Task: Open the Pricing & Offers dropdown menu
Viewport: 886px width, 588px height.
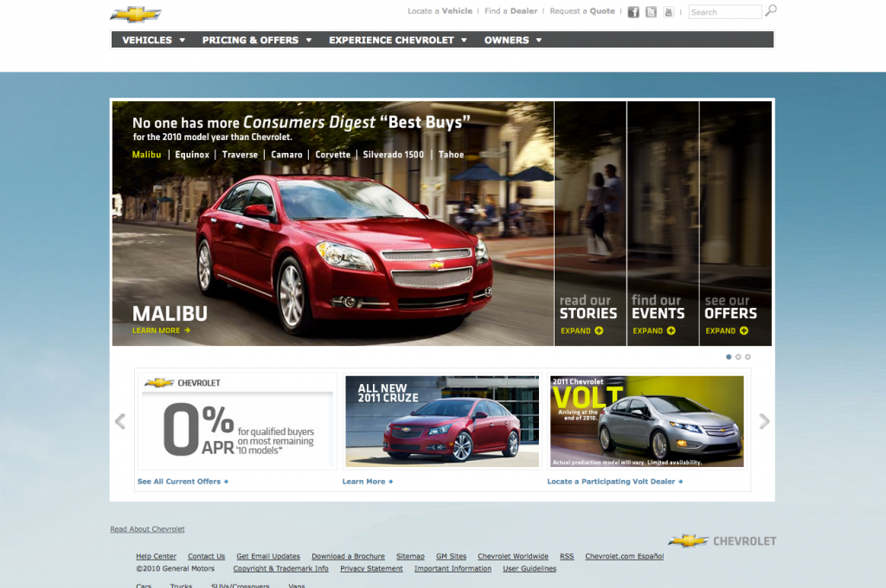Action: [257, 40]
